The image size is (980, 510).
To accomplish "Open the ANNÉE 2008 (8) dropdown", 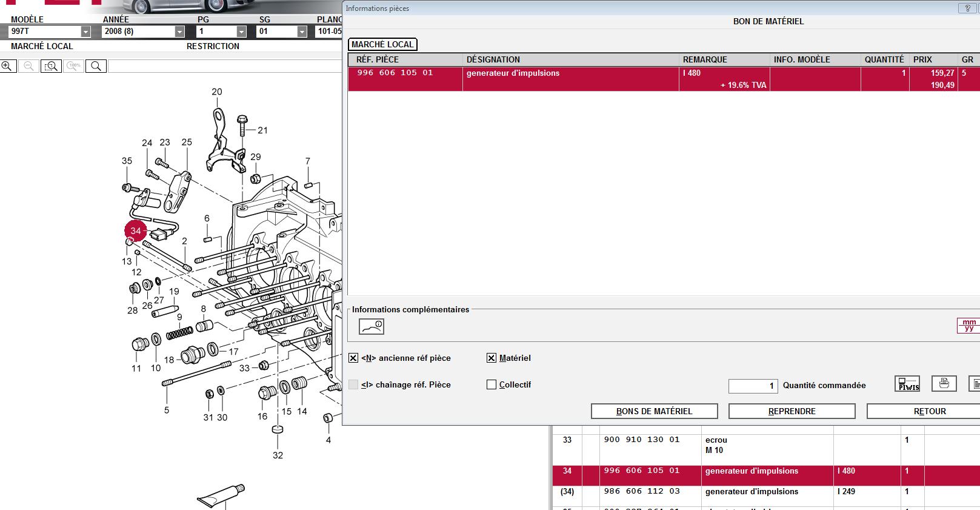I will (x=179, y=32).
